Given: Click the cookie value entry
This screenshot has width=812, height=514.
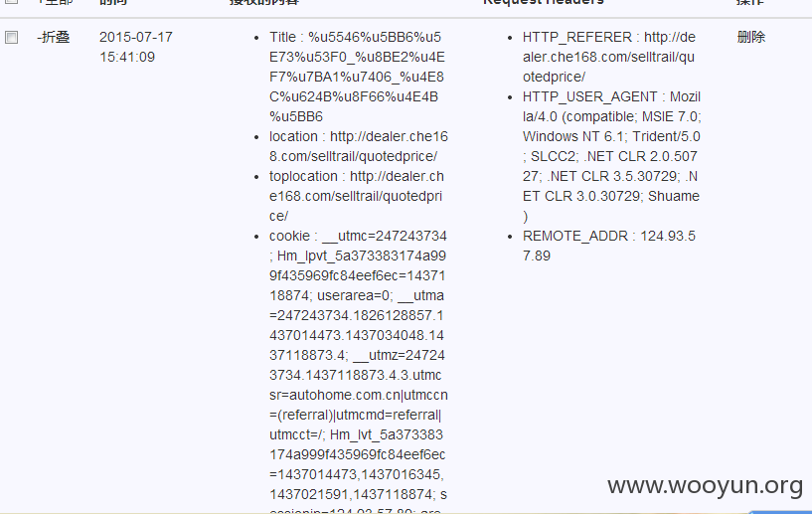Looking at the screenshot, I should [359, 371].
